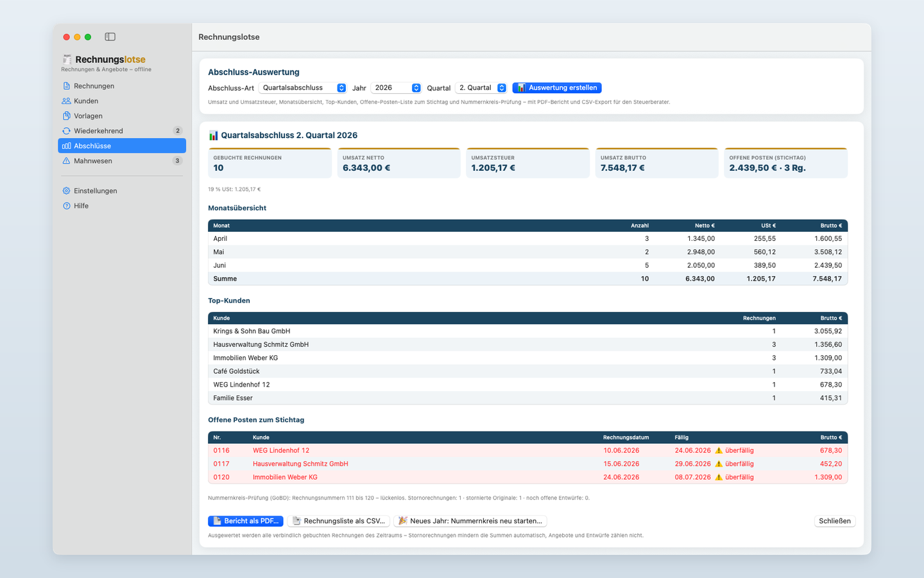Select the Vorlagen clipboard icon

coord(66,116)
